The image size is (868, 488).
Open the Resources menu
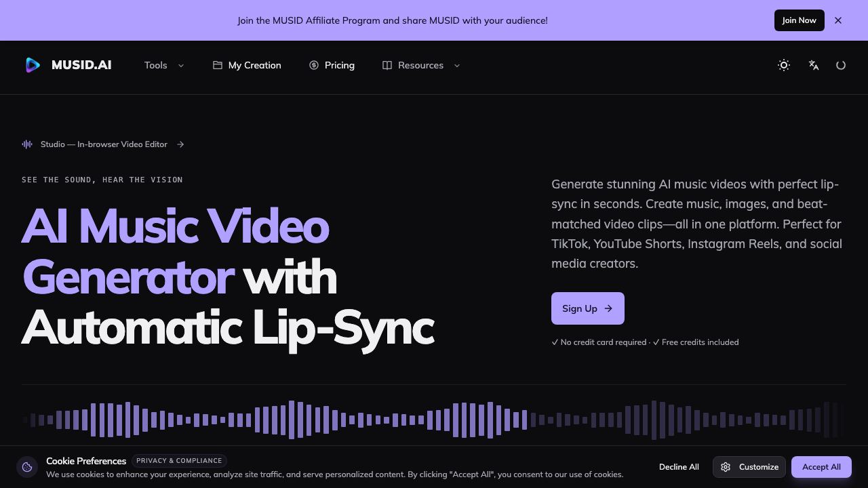point(421,65)
